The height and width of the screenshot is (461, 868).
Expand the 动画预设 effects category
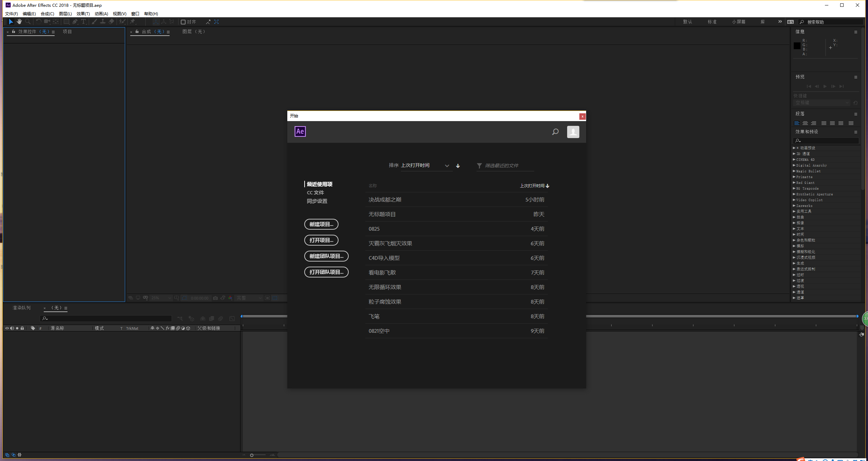(794, 148)
